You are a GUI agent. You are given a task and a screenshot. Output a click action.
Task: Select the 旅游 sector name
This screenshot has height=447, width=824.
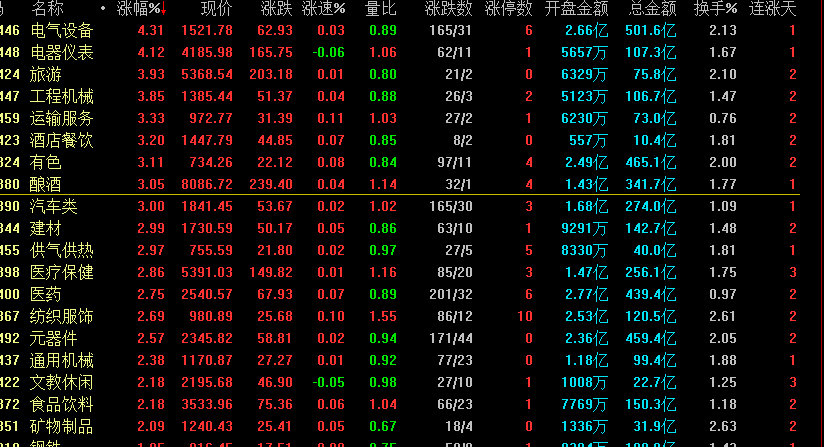[x=46, y=74]
